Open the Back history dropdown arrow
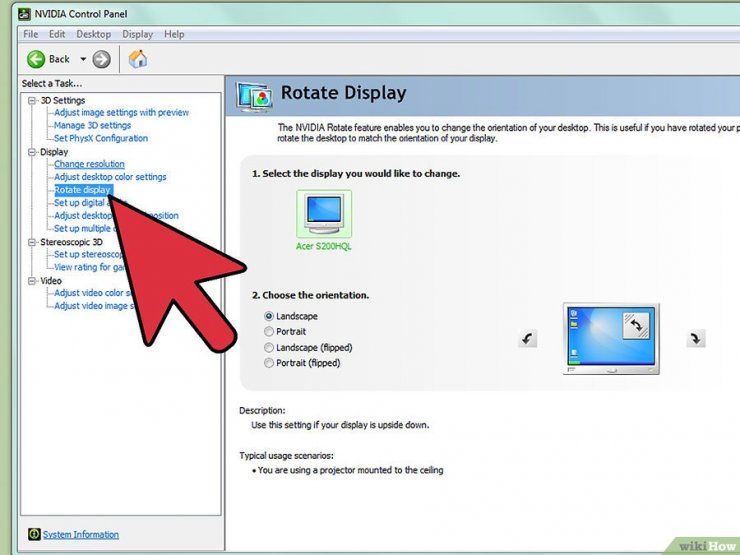This screenshot has height=555, width=740. point(83,59)
